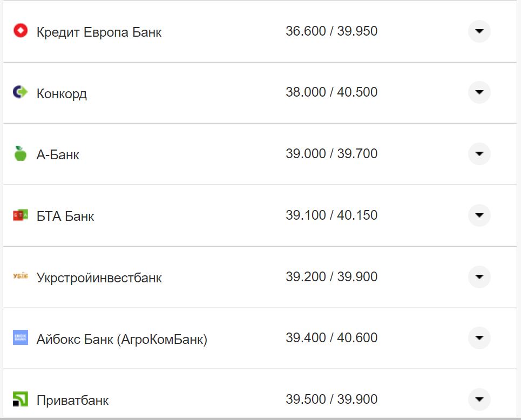Click the Кредит Европа Банк logo icon

[x=20, y=31]
